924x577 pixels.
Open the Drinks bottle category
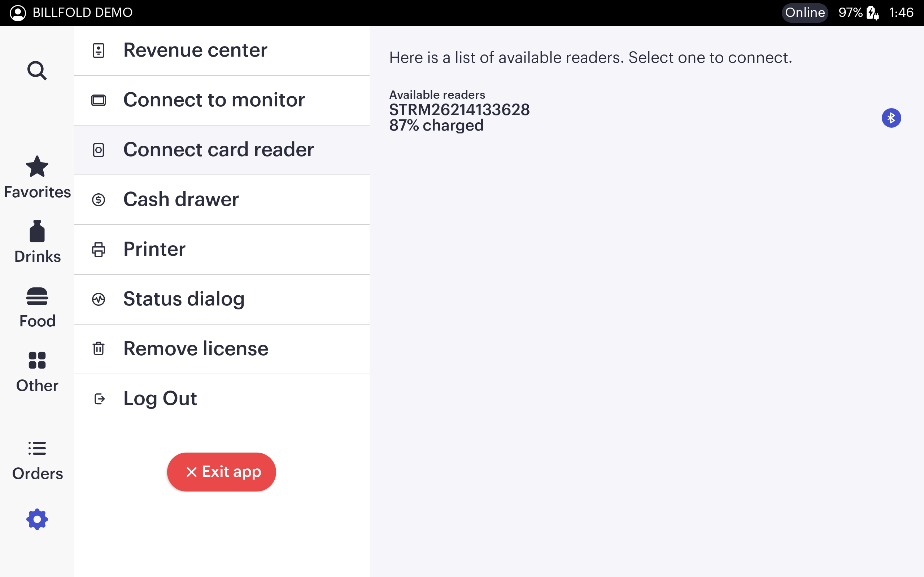tap(37, 242)
